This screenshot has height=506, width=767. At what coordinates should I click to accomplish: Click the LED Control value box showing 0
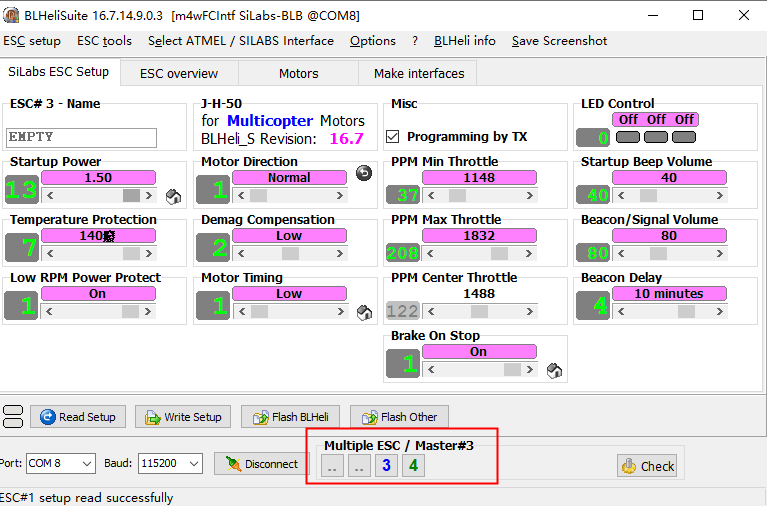(x=593, y=138)
